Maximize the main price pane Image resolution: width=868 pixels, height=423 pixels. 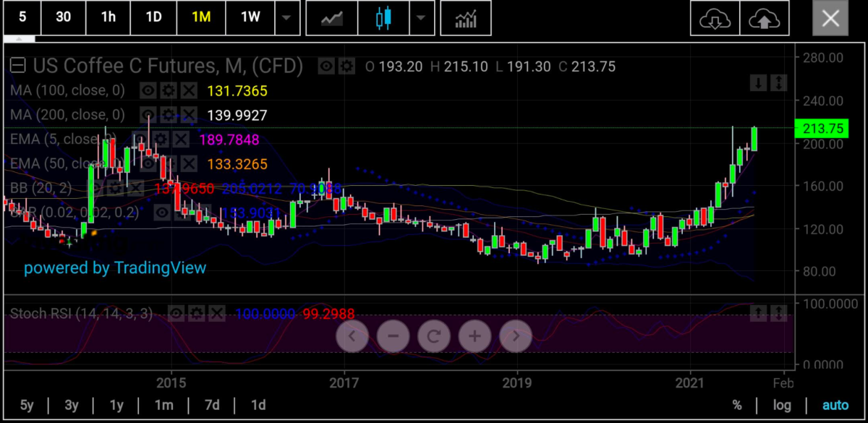pos(778,82)
